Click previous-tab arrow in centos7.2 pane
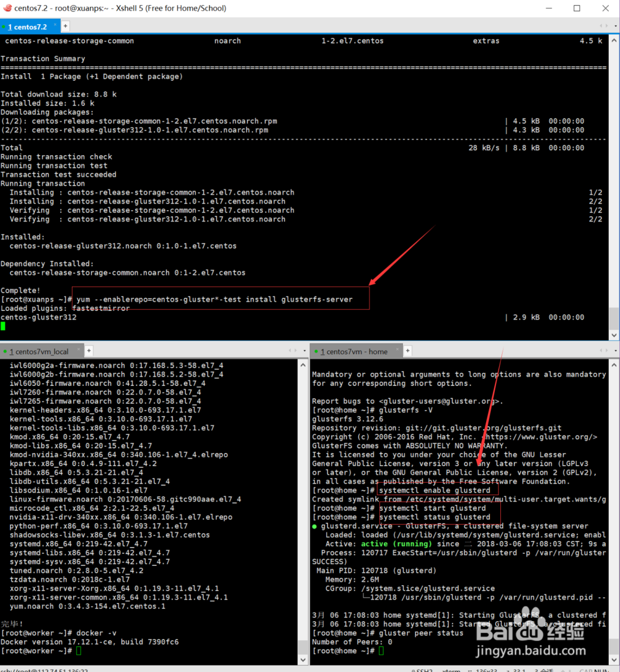Viewport: 620px width, 672px height. pos(601,26)
